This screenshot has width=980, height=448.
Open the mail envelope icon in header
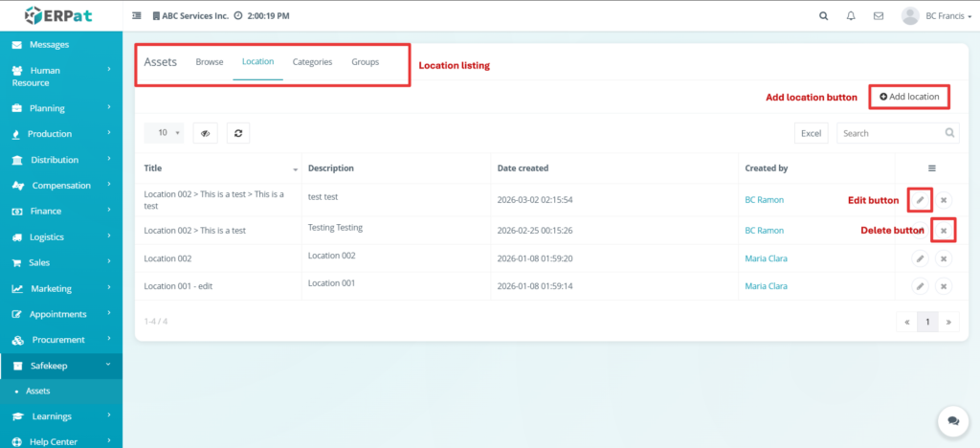pos(878,16)
